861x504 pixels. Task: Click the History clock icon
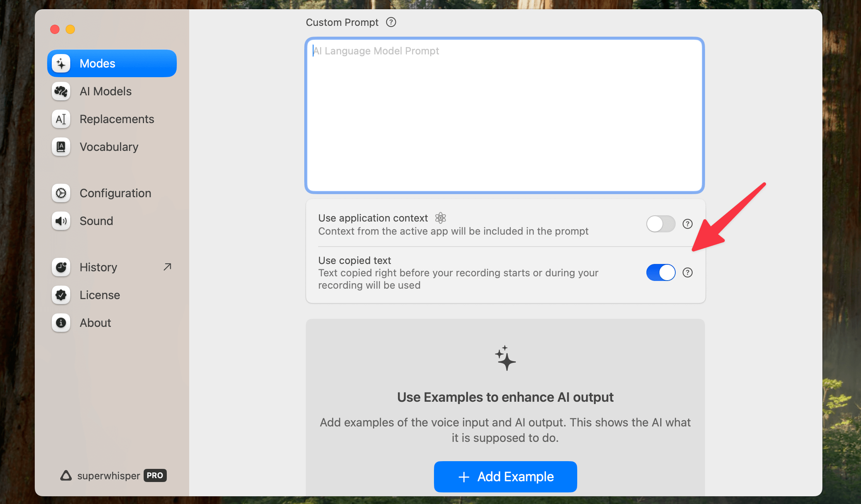pos(61,267)
